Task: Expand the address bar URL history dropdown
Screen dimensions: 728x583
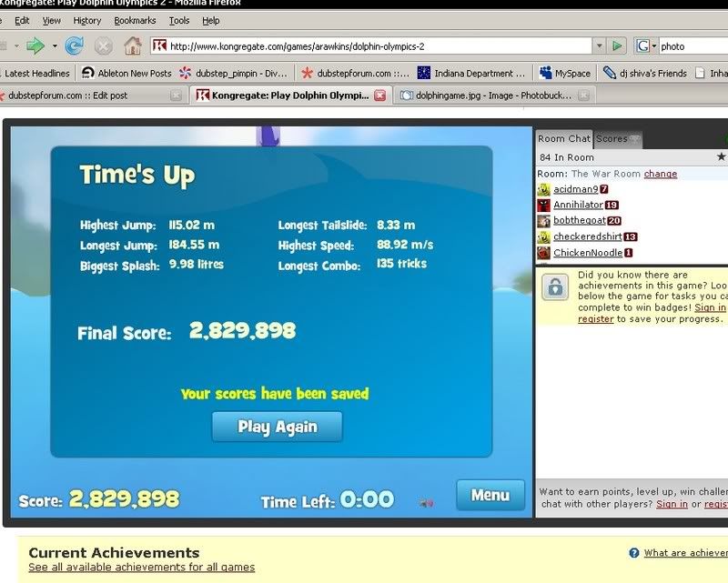Action: coord(600,46)
